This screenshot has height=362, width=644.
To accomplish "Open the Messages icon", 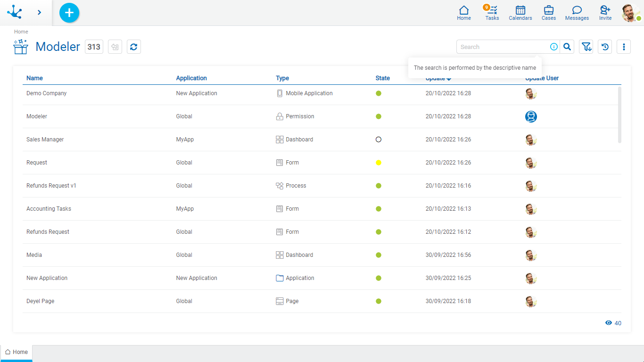I will (x=577, y=13).
